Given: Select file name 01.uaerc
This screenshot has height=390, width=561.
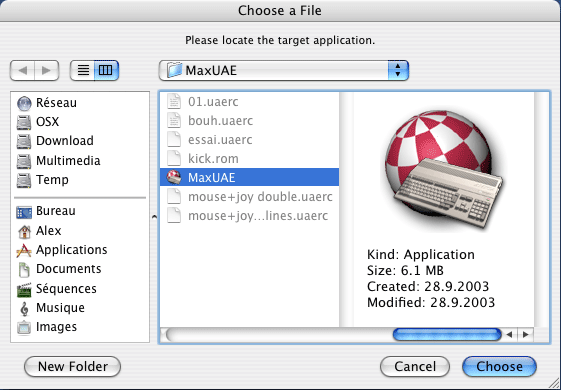Looking at the screenshot, I should (x=213, y=102).
